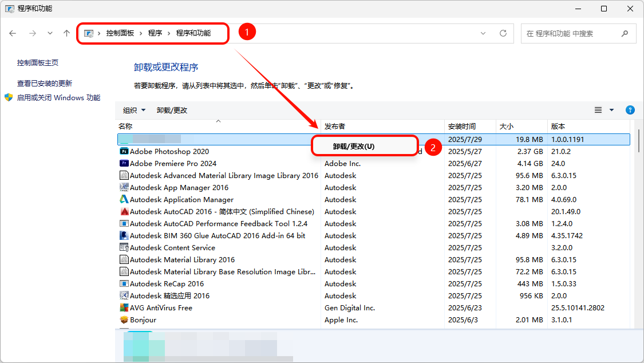Click version number 25.5.10141.2802
The height and width of the screenshot is (363, 644).
(578, 307)
